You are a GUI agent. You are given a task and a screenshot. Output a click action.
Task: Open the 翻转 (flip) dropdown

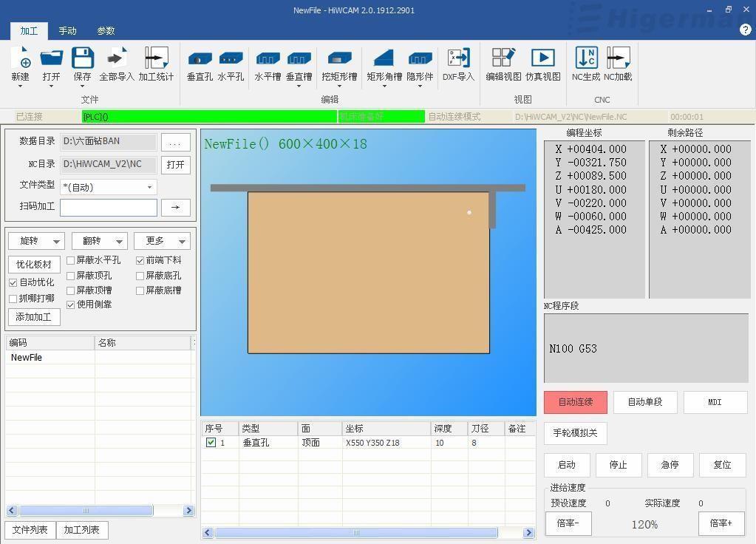coord(99,241)
